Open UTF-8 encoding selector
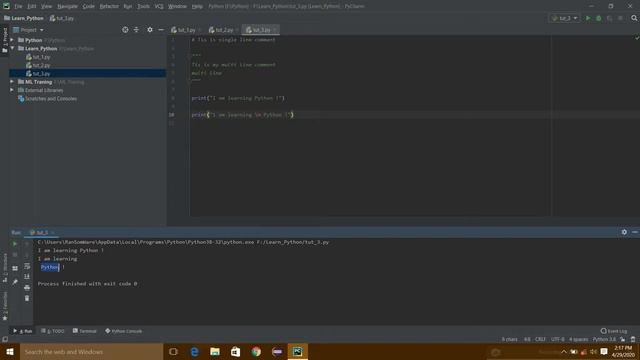640x360 pixels. click(x=558, y=339)
